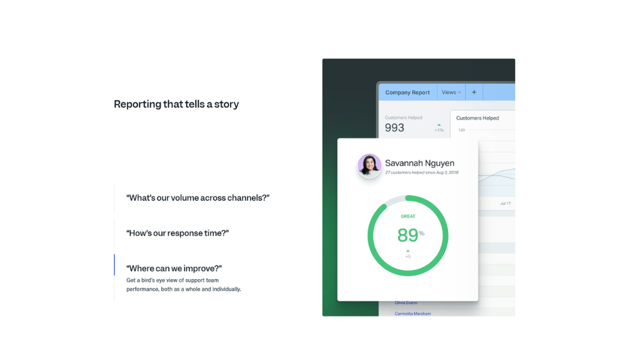Switch to the Company Report tab
This screenshot has height=351, width=644.
pos(407,92)
